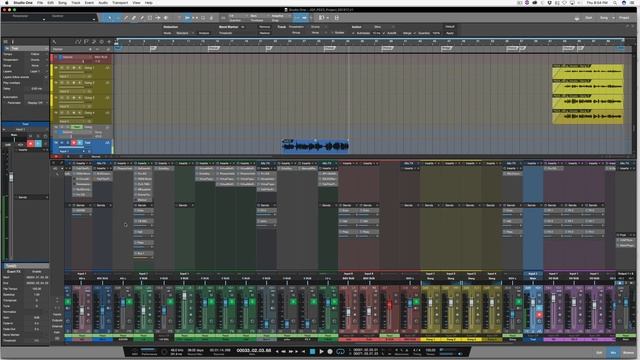Add a new track with plus icon
Screen dimensions: 640x360
(109, 42)
